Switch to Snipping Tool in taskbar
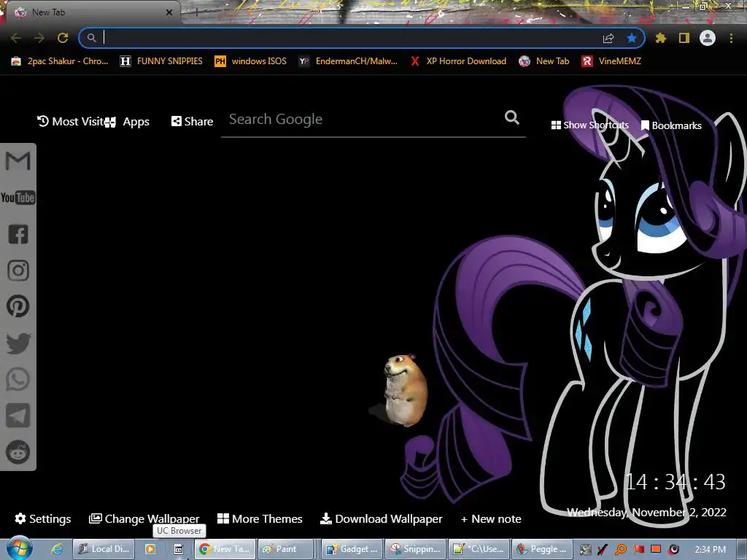Image resolution: width=747 pixels, height=560 pixels. pos(415,549)
